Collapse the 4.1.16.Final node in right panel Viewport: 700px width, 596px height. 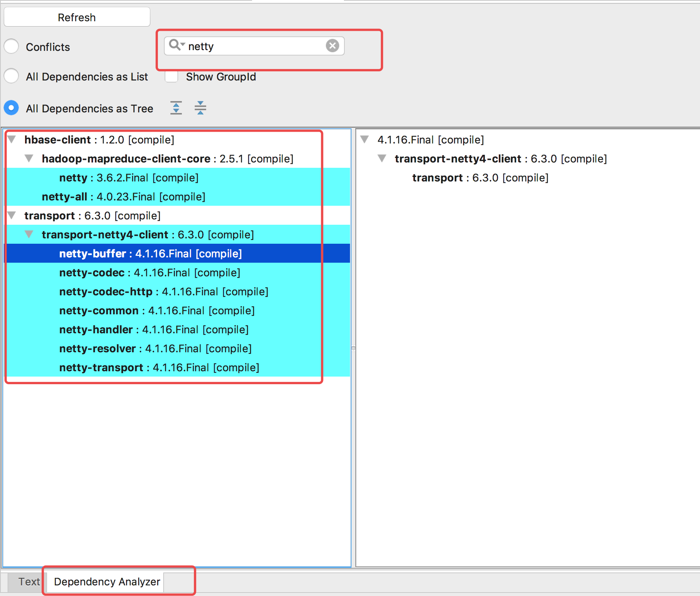tap(364, 139)
